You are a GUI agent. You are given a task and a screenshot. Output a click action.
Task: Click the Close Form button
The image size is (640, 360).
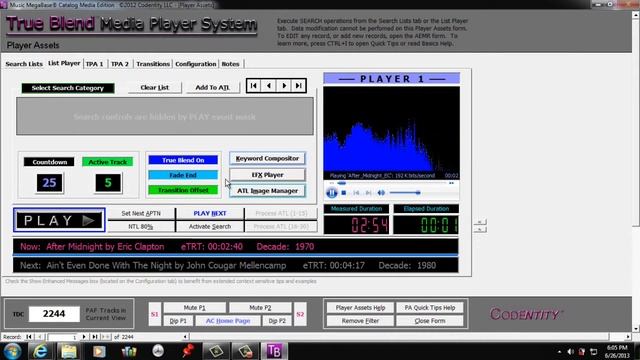430,321
